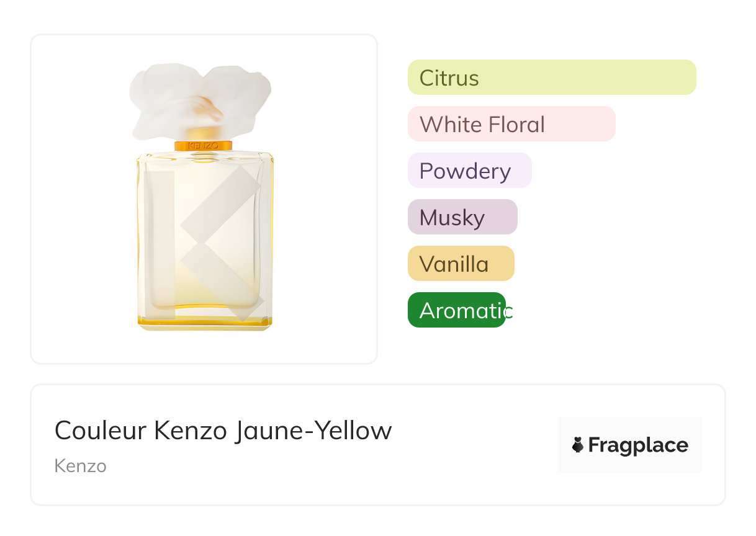The image size is (756, 536).
Task: Click the Fragplace logo icon
Action: 578,445
